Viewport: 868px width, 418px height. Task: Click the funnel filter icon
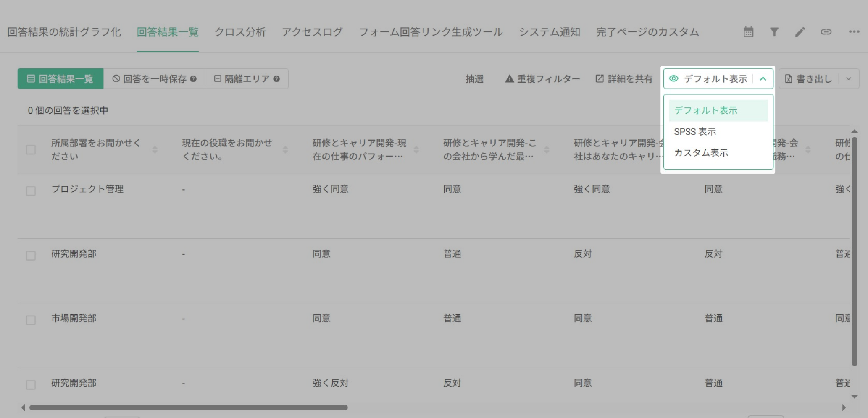[x=774, y=32]
